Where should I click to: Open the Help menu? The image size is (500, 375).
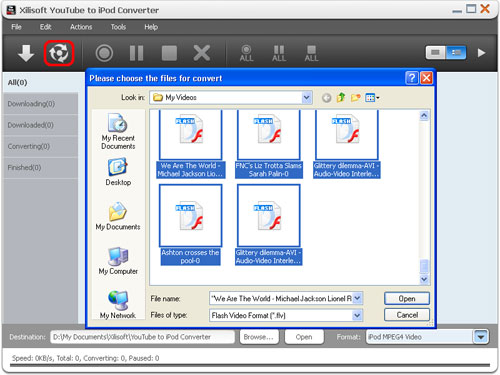tap(151, 27)
